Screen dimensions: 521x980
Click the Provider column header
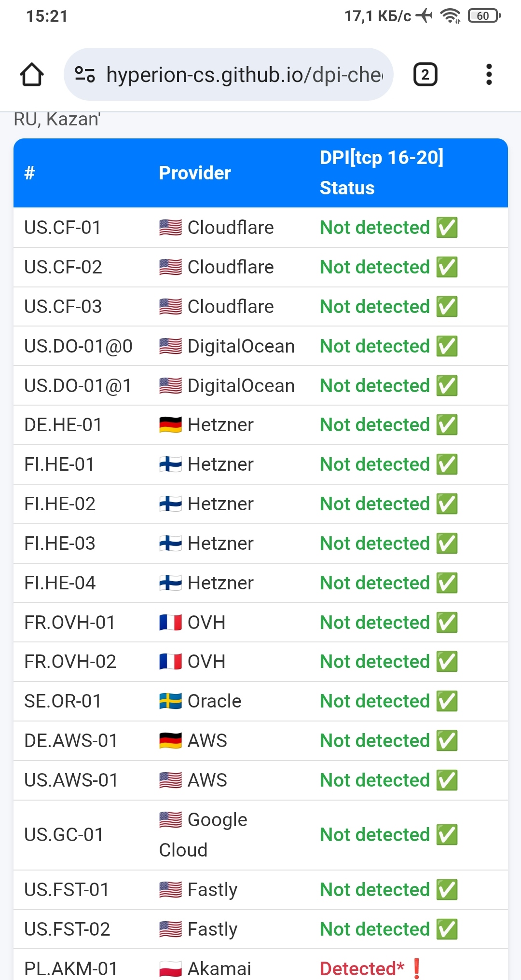(195, 173)
